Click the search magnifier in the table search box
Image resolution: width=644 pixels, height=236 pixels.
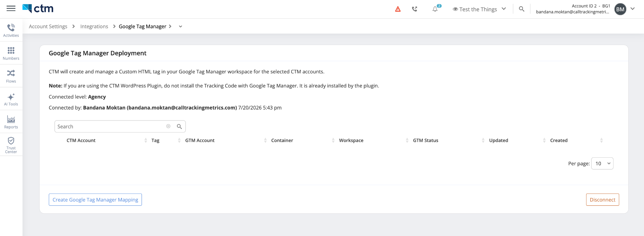[x=180, y=126]
